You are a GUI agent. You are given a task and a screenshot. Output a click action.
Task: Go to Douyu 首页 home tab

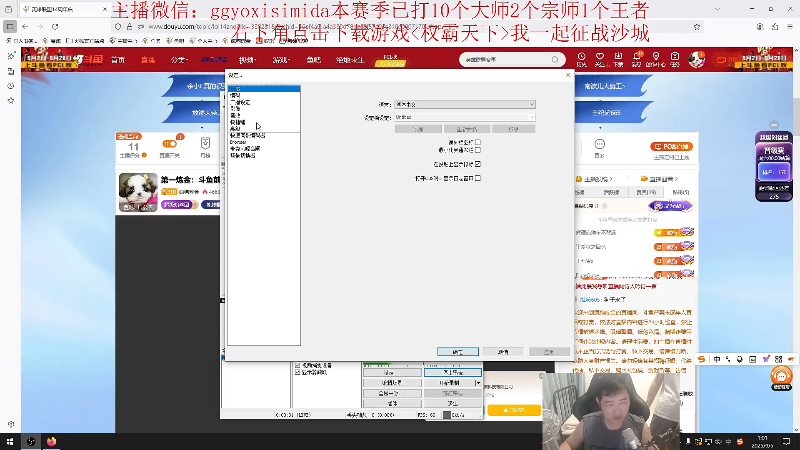coord(118,60)
